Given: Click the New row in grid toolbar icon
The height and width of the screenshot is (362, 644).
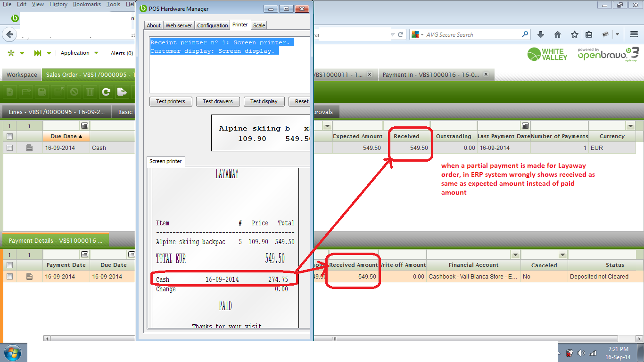Looking at the screenshot, I should (x=26, y=91).
